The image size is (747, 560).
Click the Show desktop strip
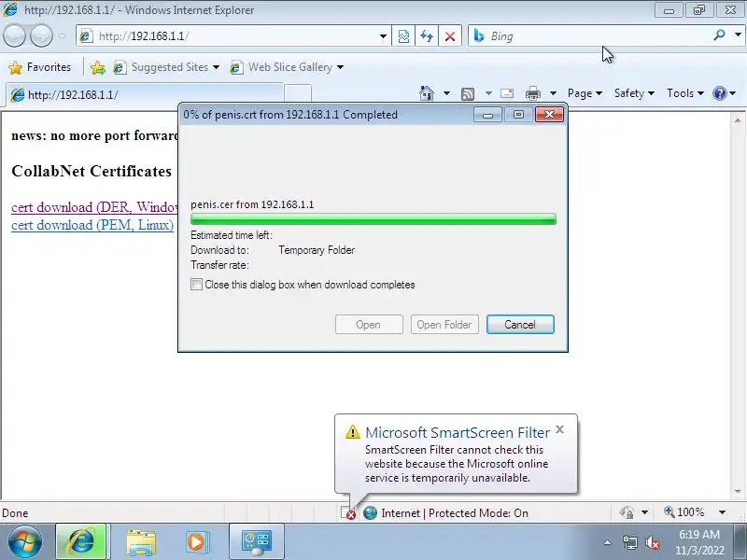click(741, 542)
